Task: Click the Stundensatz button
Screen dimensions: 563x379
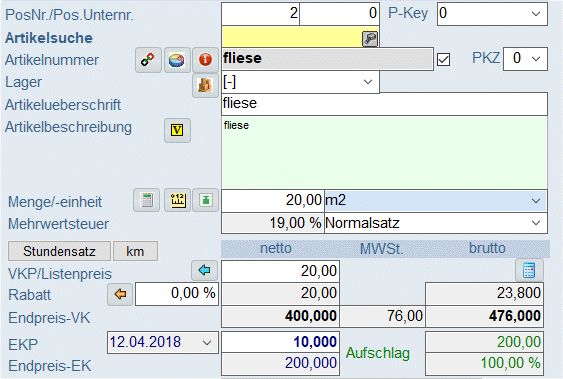Action: tap(59, 251)
